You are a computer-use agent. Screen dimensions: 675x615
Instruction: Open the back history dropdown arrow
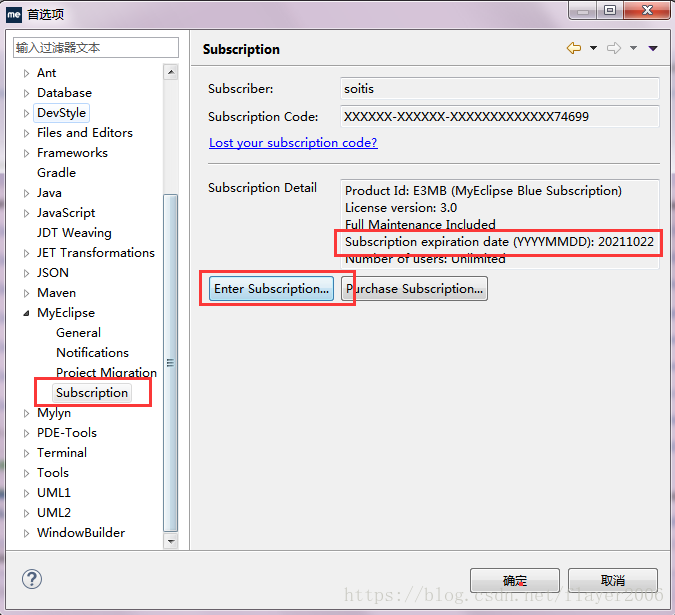point(593,48)
